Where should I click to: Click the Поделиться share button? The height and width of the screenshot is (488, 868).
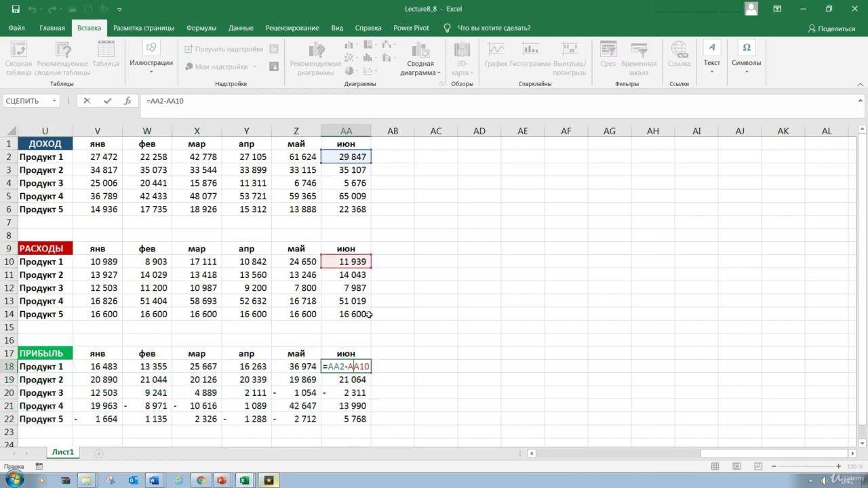pyautogui.click(x=832, y=28)
